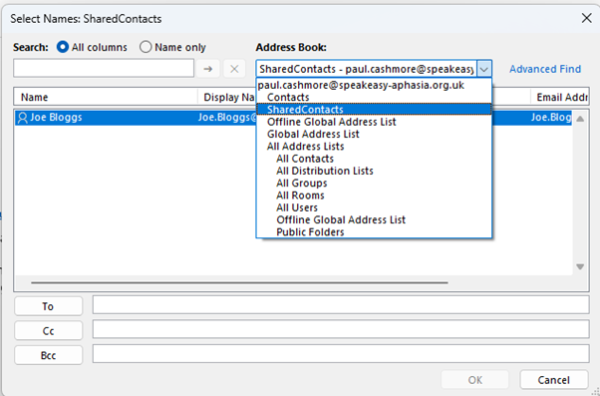
Task: Close the Select Names dialog
Action: [586, 18]
